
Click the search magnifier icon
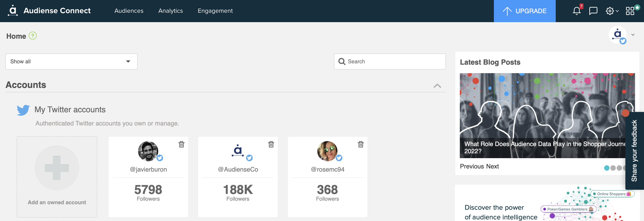341,61
